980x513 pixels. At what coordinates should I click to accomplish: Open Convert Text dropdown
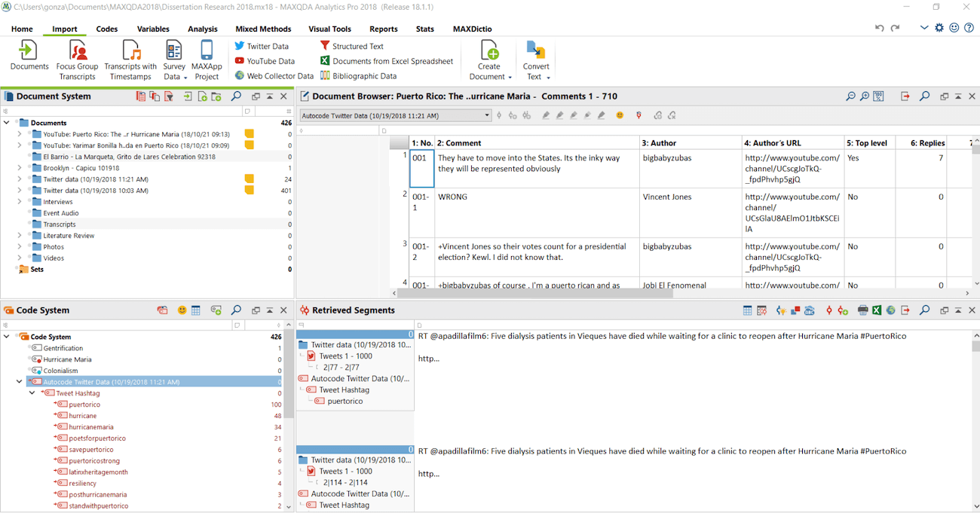pos(536,60)
